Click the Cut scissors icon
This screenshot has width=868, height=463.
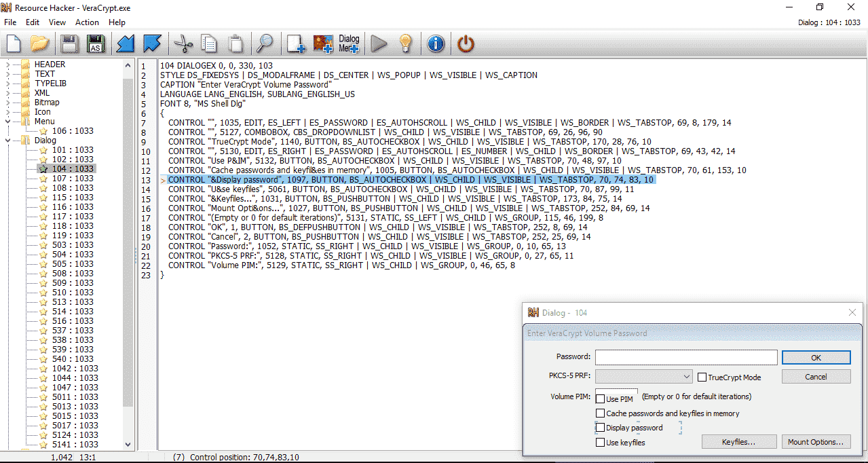pos(183,44)
